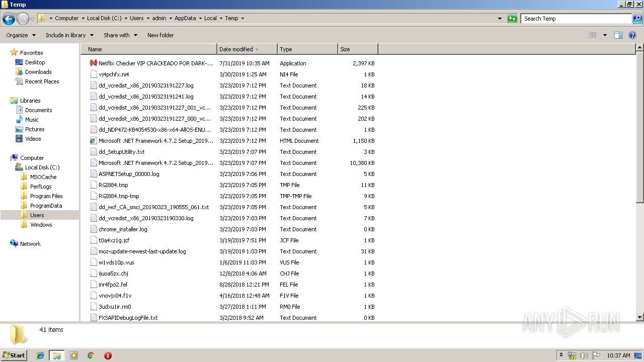Expand the dropdown after Users in path

[148, 18]
